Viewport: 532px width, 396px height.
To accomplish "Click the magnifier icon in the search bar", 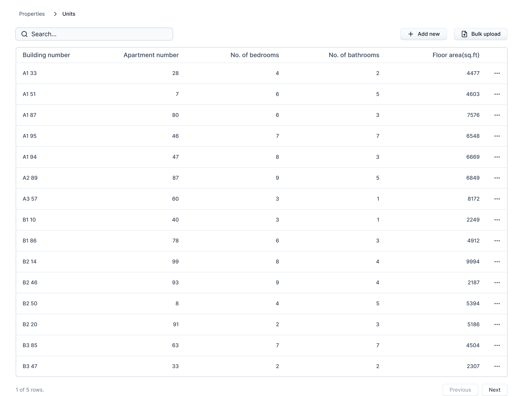I will 24,34.
